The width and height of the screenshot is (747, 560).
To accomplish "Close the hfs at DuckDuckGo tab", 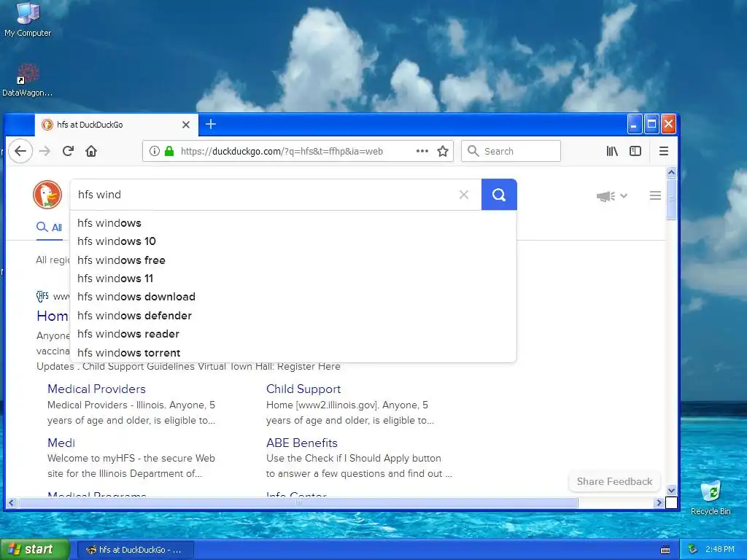I will pos(186,125).
